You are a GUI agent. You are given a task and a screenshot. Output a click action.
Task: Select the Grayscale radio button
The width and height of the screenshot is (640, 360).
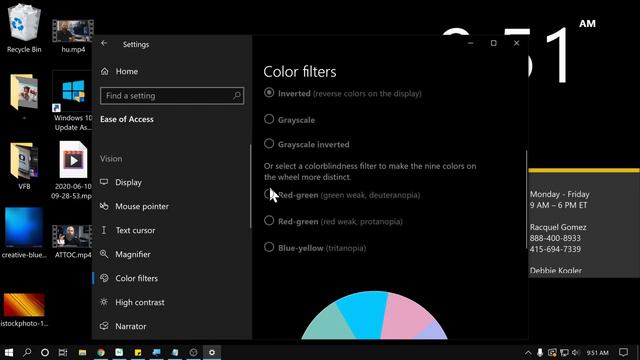[269, 119]
